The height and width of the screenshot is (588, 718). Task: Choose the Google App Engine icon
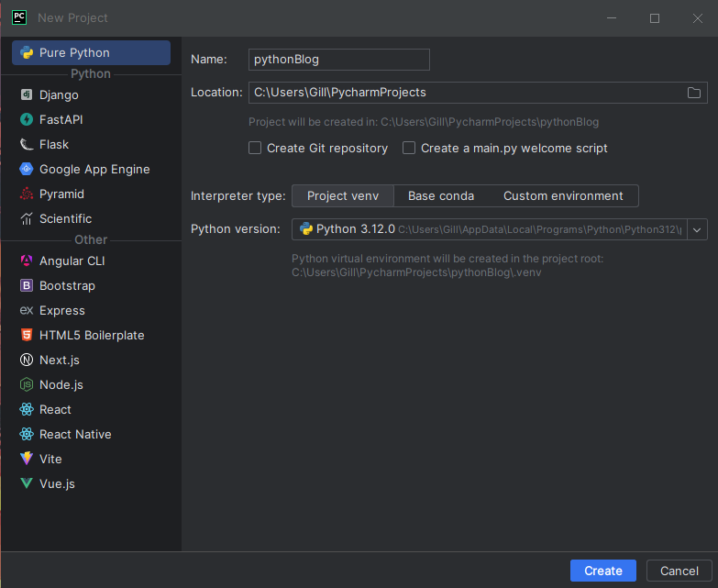pos(27,169)
